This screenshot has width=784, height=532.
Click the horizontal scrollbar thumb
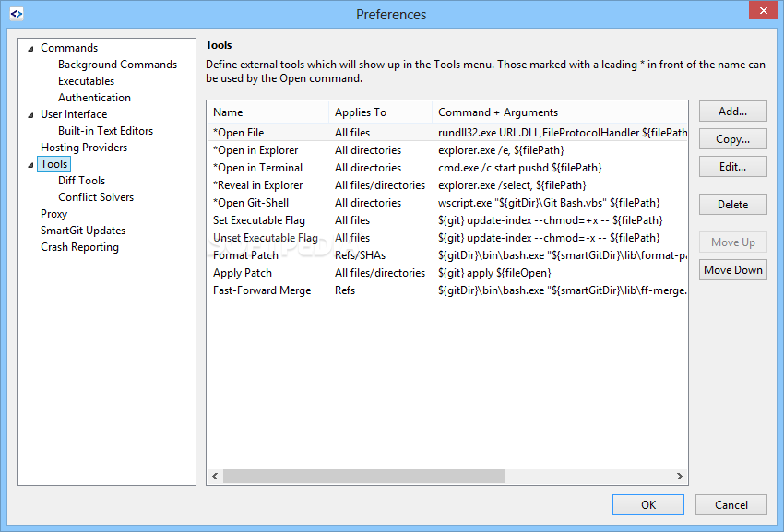363,476
